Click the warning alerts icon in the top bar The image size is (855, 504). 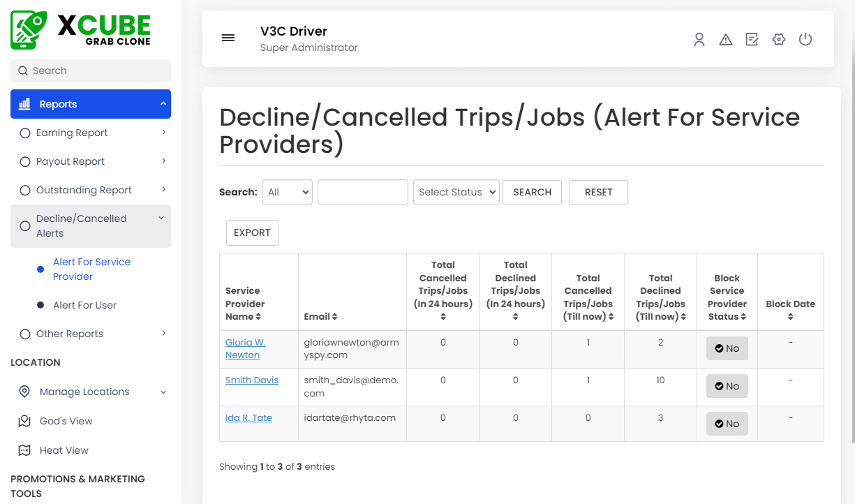(x=726, y=39)
